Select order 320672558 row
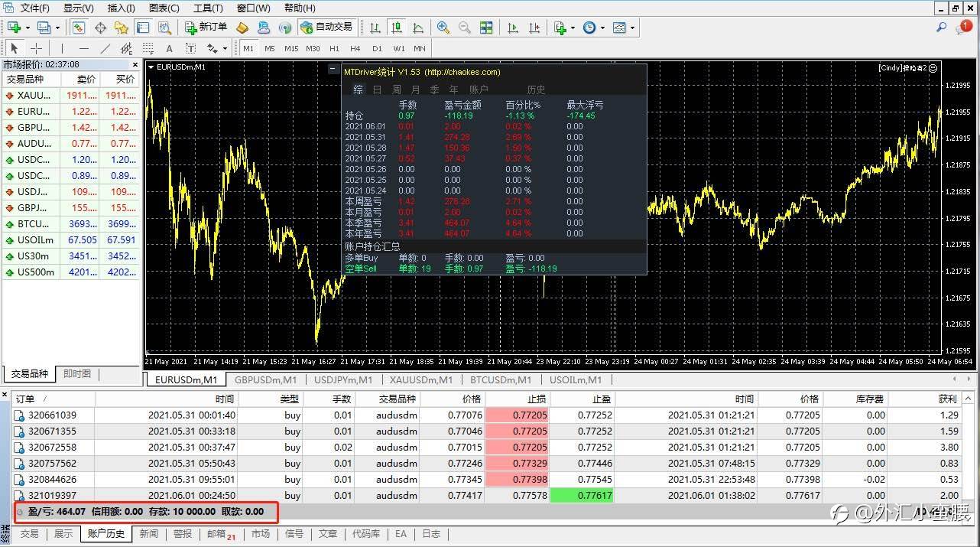Image resolution: width=980 pixels, height=547 pixels. pos(487,447)
